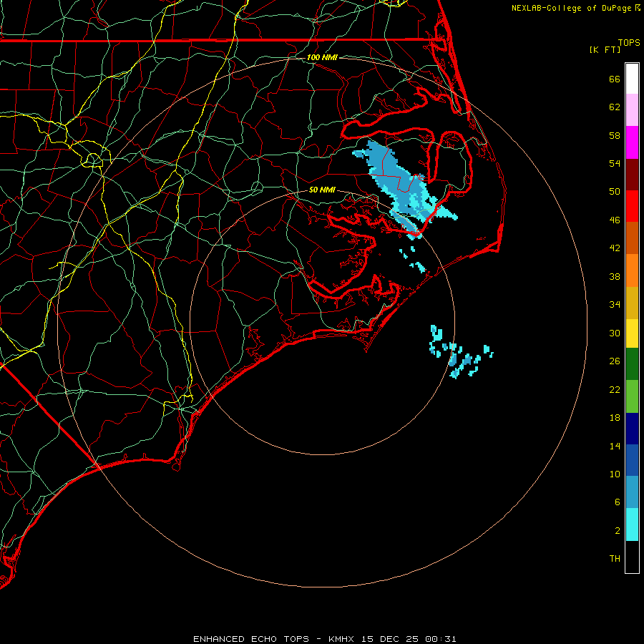Screen dimensions: 644x644
Task: Click the black TH threshold swatch
Action: click(x=632, y=557)
